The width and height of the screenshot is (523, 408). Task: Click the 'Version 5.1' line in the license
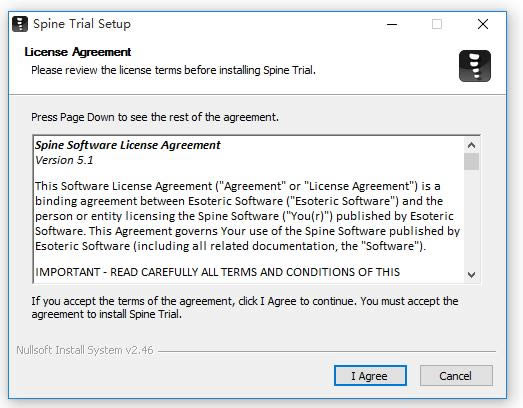(64, 160)
